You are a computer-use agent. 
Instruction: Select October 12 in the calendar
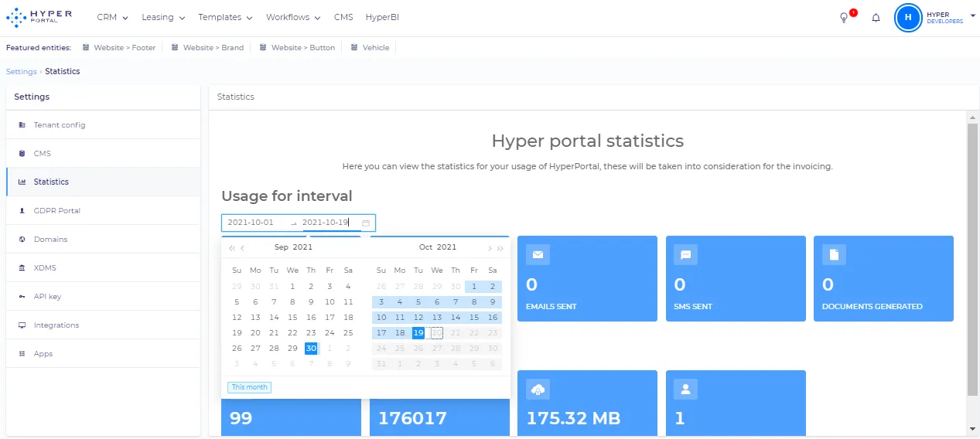point(418,318)
